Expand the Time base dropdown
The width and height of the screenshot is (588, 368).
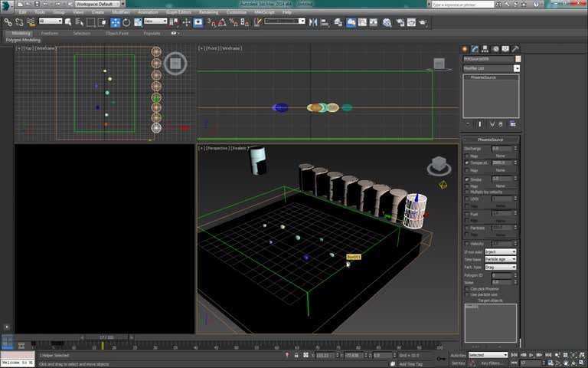point(501,259)
